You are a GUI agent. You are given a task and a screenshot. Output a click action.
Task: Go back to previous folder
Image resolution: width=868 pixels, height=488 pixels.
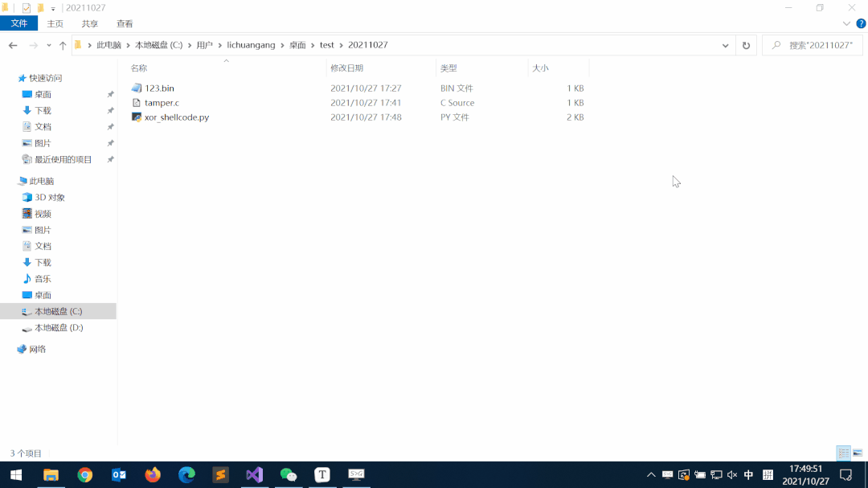click(x=13, y=45)
